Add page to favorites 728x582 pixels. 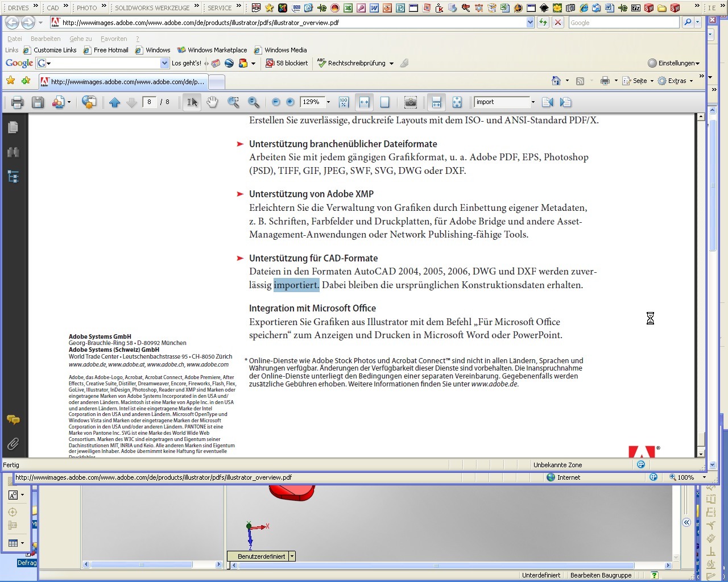click(x=26, y=81)
